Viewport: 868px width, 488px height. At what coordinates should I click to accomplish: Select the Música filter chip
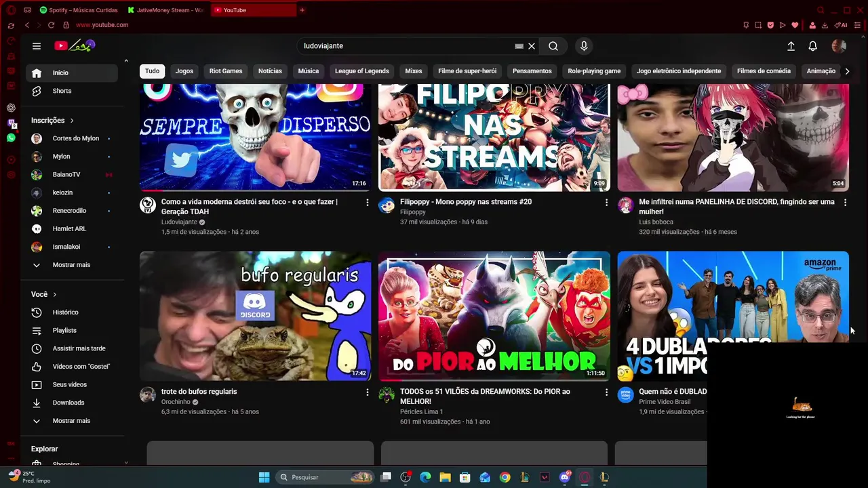click(x=309, y=71)
